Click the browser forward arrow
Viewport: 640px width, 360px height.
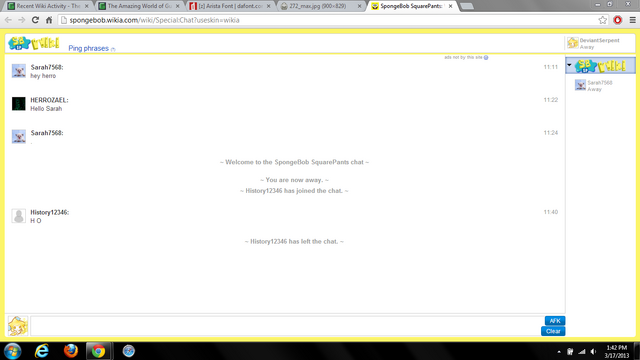click(x=22, y=20)
